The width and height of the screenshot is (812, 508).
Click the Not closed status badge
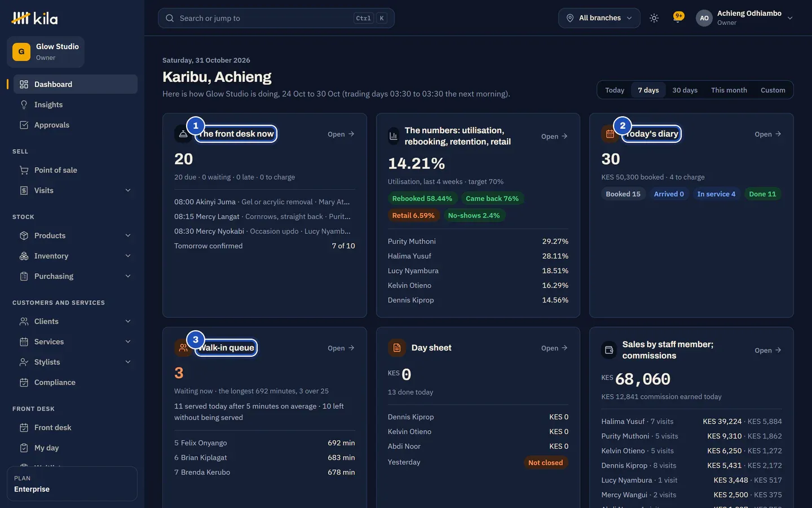[545, 463]
